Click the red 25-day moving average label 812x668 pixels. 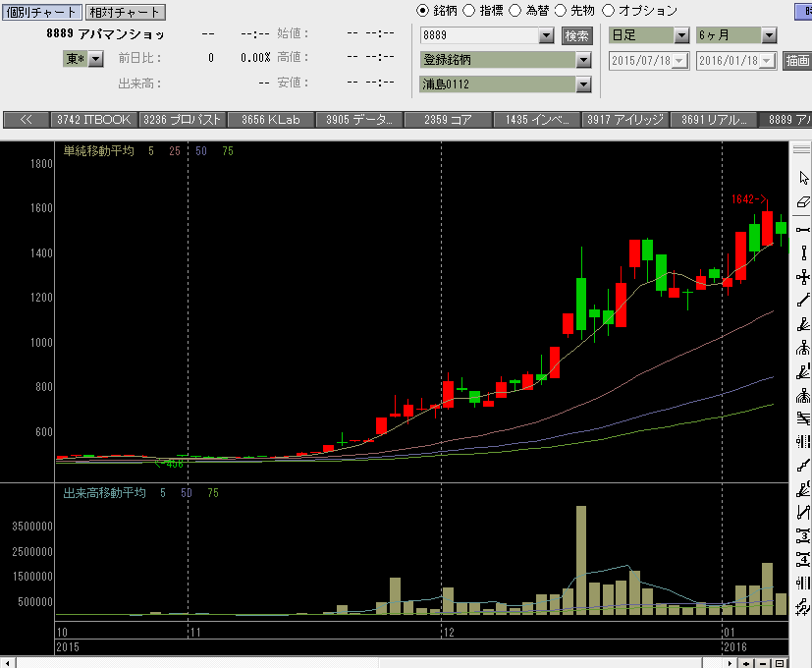(175, 151)
